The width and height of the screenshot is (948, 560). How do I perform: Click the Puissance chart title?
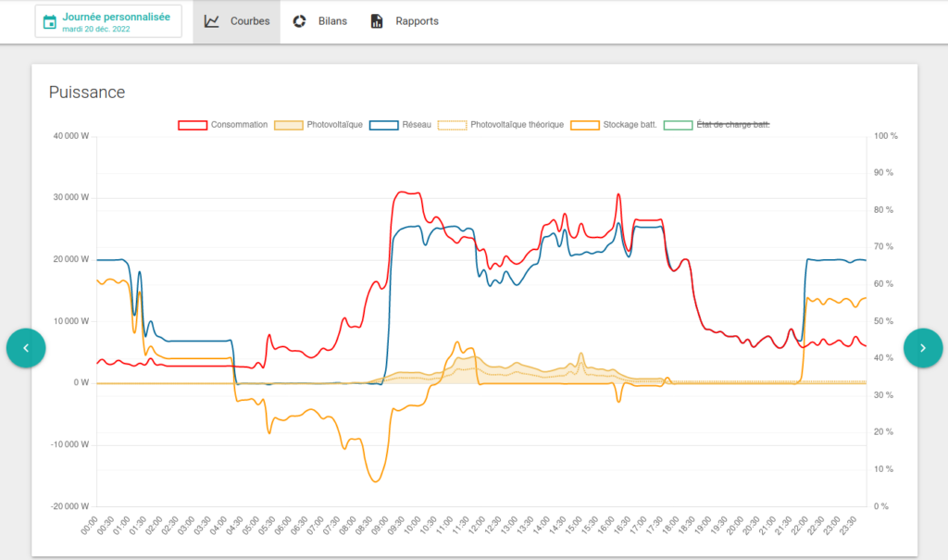click(x=87, y=92)
